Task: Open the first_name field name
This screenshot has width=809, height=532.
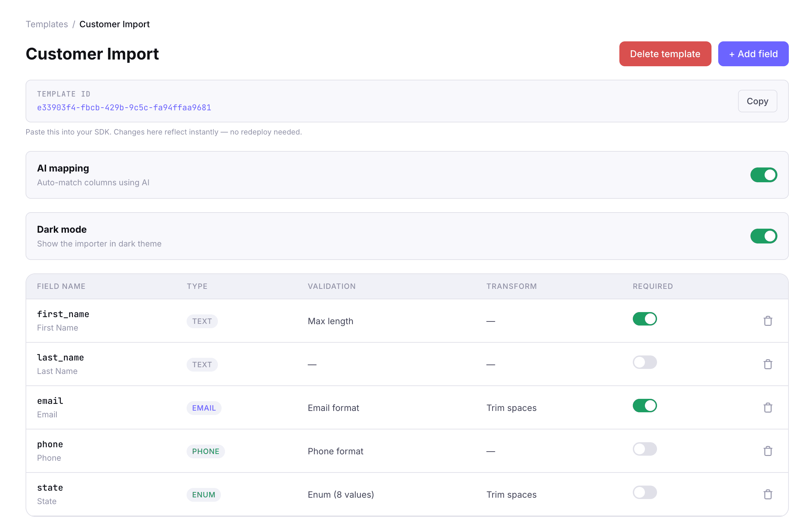Action: [63, 314]
